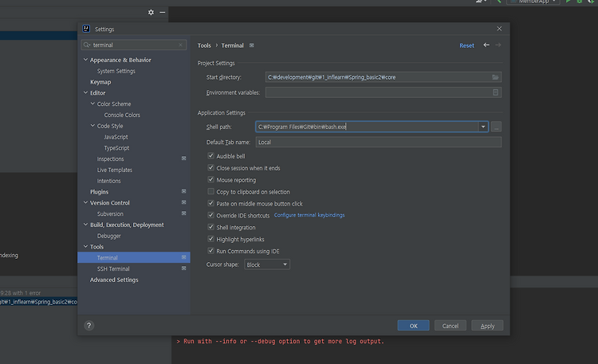
Task: Toggle Audible bell checkbox
Action: click(211, 156)
